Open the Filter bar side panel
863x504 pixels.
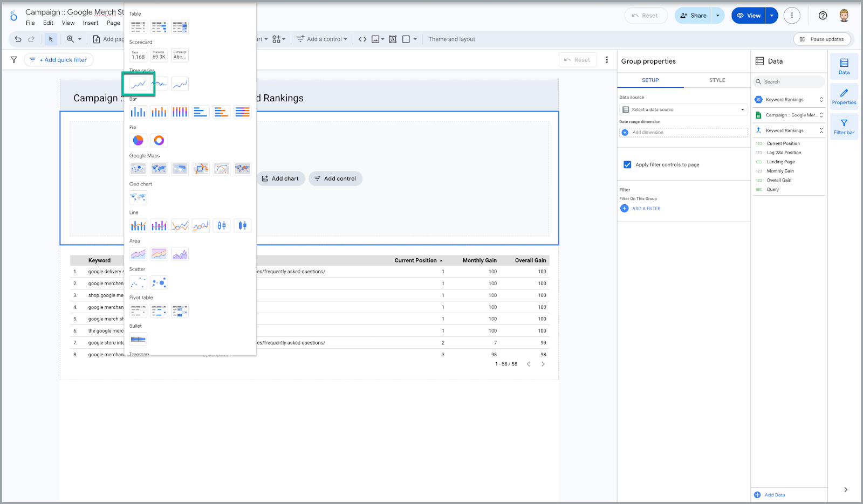pyautogui.click(x=844, y=126)
